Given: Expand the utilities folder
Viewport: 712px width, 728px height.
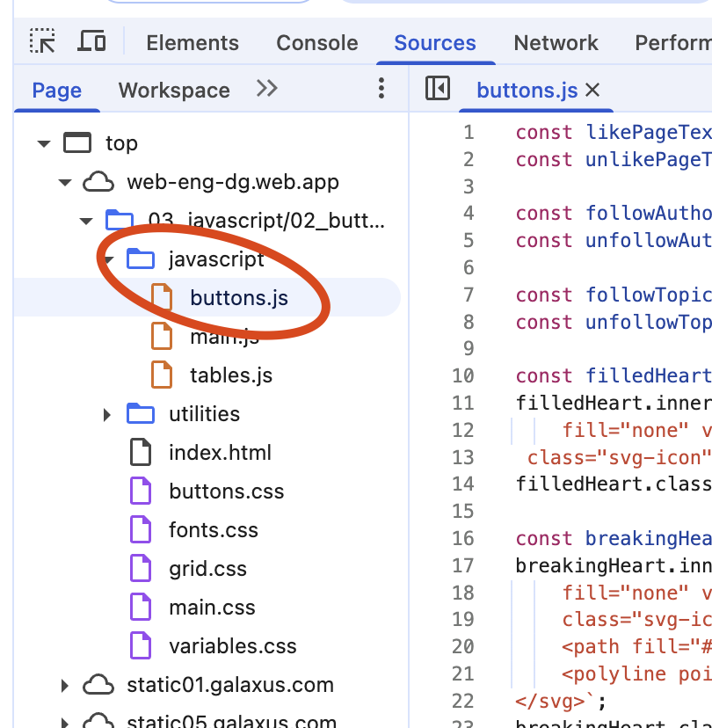Looking at the screenshot, I should pos(106,413).
